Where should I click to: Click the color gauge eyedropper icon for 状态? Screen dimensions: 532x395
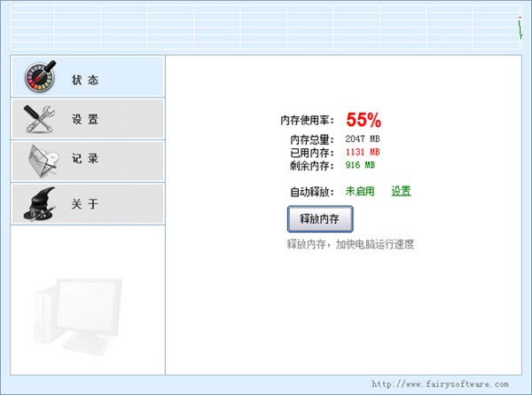pos(40,76)
